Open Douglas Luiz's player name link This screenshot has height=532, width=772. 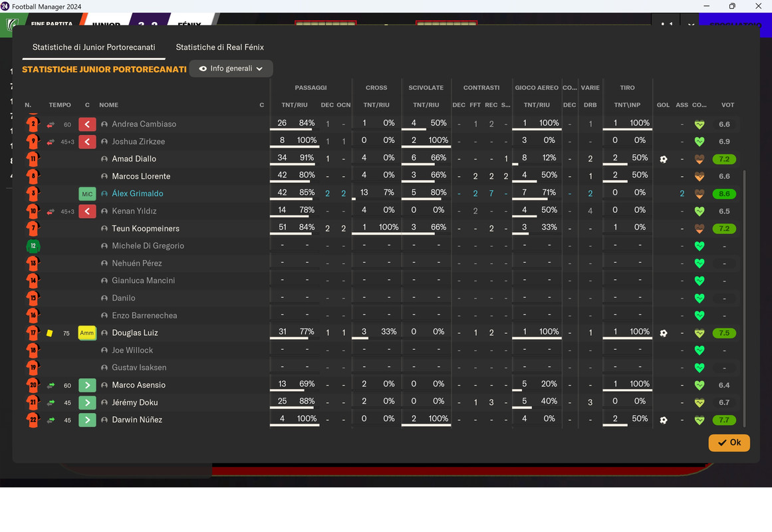click(x=135, y=333)
